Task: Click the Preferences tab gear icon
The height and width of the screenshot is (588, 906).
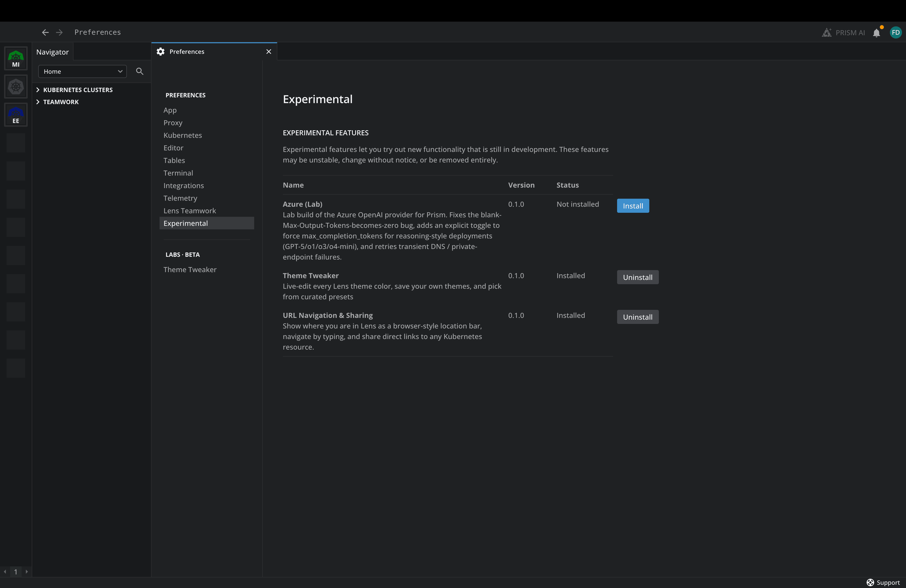Action: [x=161, y=52]
